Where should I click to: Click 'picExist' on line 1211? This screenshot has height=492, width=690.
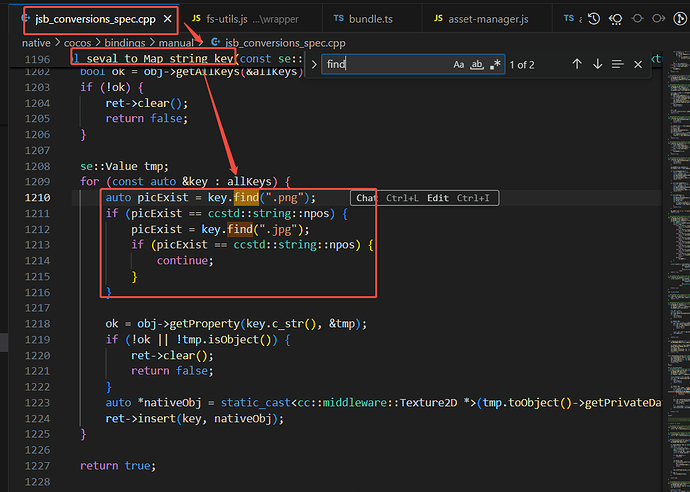pyautogui.click(x=157, y=213)
